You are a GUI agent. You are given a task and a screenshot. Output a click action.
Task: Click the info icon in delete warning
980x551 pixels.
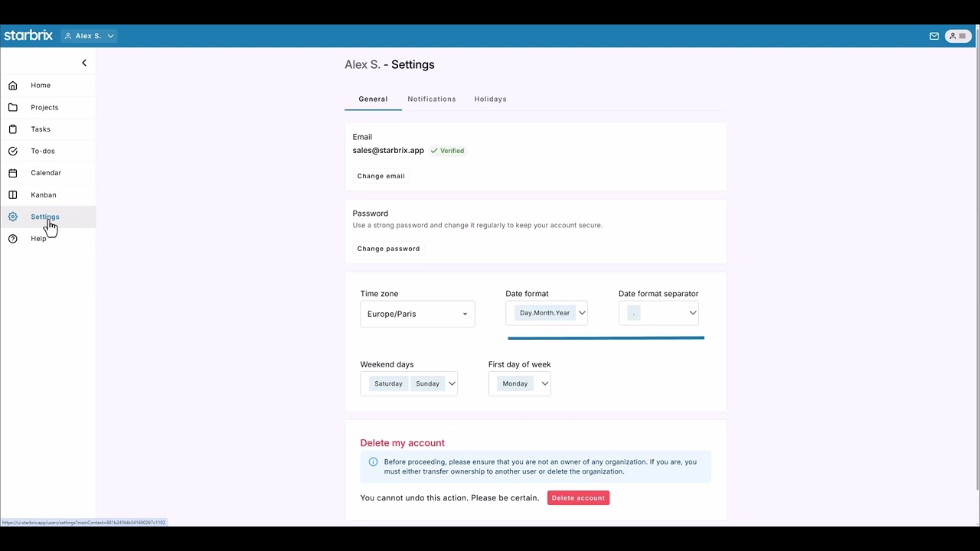(373, 461)
